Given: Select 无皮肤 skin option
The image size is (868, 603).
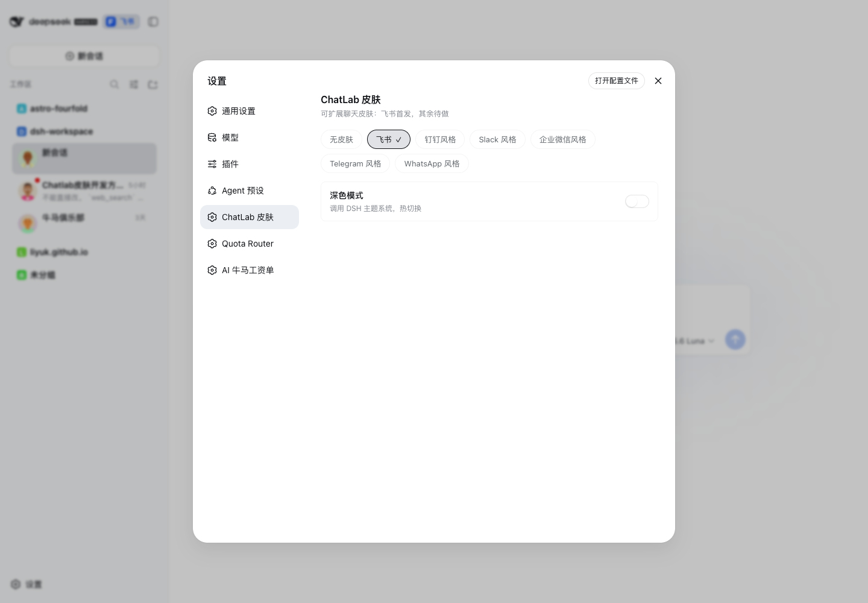Looking at the screenshot, I should coord(341,139).
